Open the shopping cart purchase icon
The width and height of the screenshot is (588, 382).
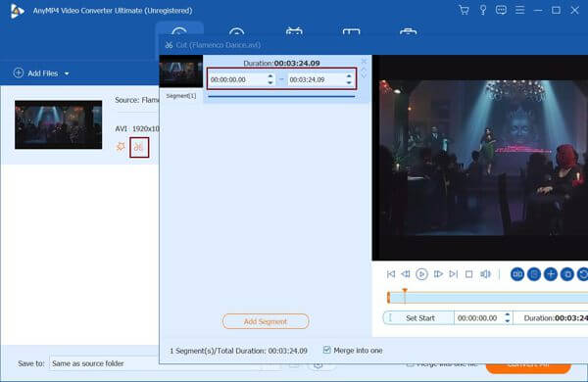click(464, 10)
